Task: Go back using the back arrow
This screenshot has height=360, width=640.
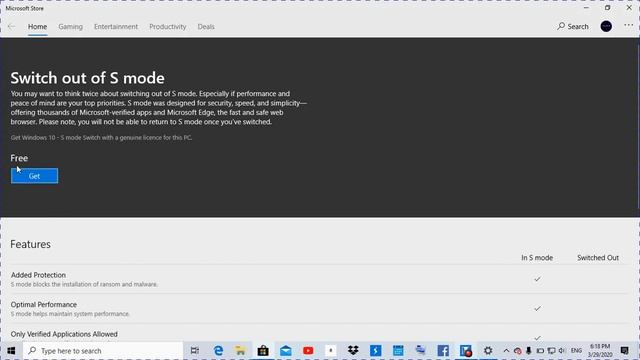Action: point(11,27)
